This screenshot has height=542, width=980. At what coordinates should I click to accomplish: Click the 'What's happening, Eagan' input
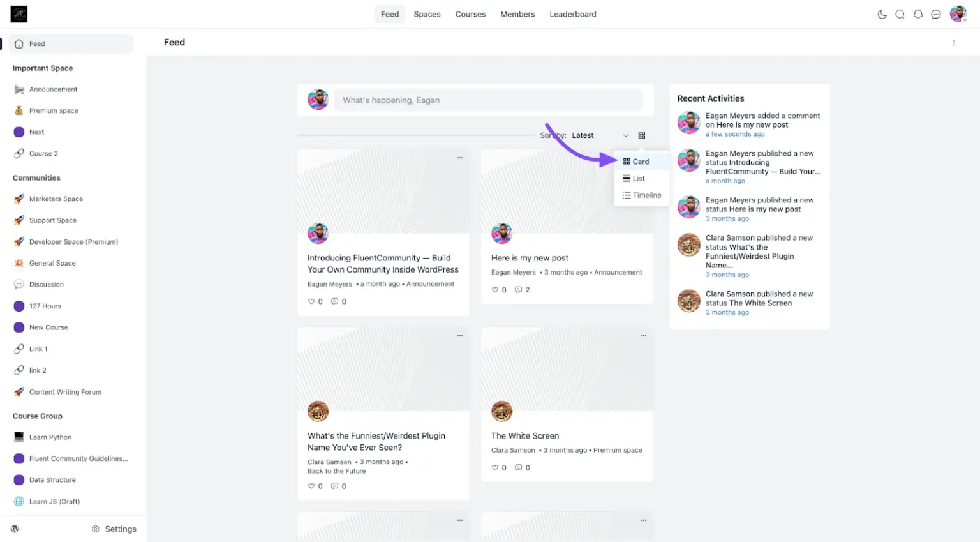click(x=488, y=100)
